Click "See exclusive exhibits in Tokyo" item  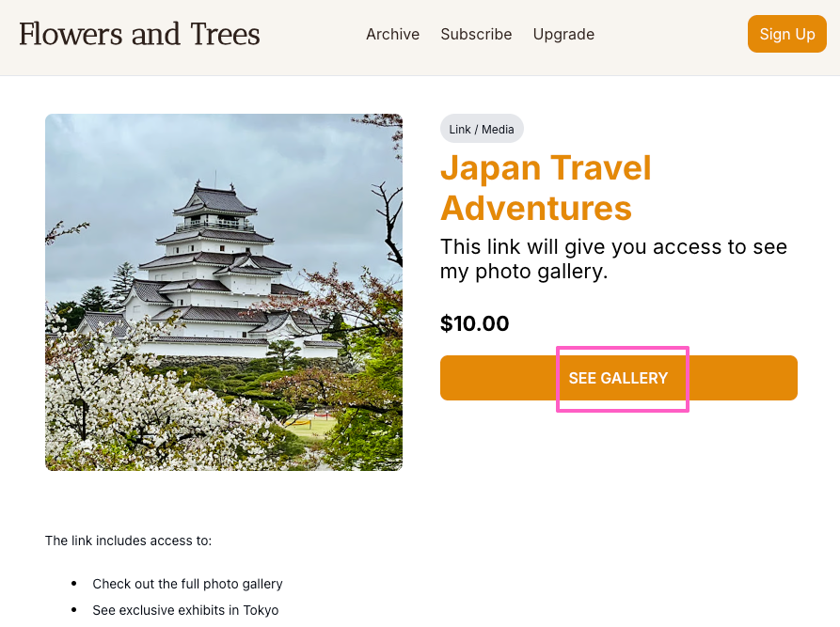pyautogui.click(x=185, y=610)
